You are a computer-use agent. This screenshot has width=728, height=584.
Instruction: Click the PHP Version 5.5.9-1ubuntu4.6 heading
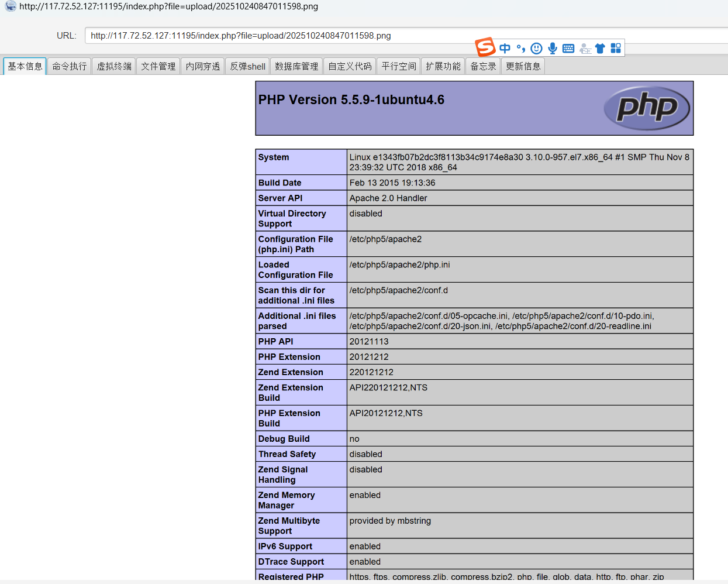(351, 100)
